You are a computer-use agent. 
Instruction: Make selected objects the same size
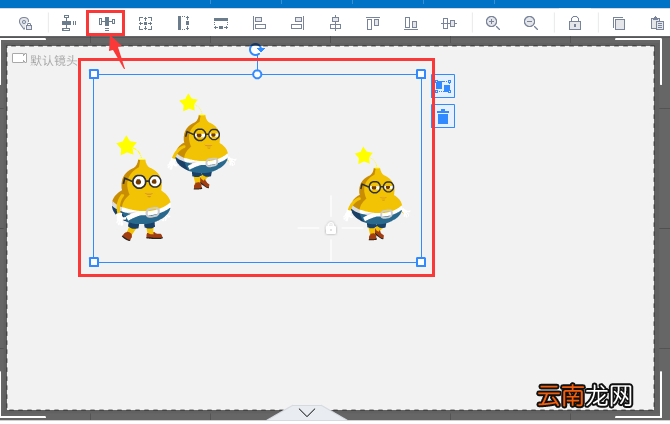pyautogui.click(x=145, y=23)
